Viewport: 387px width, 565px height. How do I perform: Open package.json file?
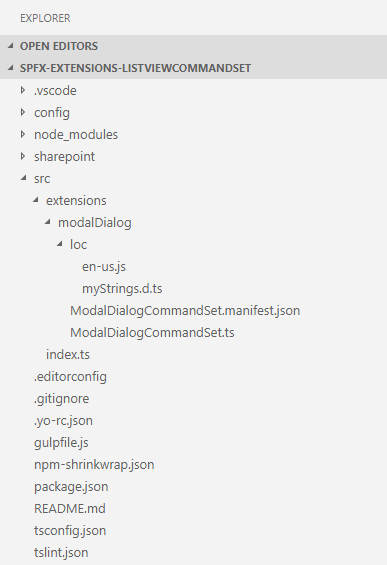[x=71, y=487]
